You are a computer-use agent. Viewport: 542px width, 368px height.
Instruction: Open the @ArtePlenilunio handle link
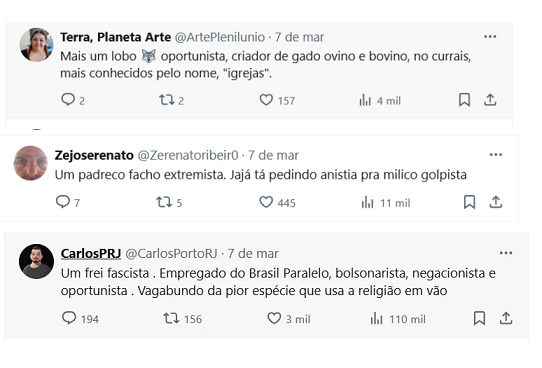pyautogui.click(x=220, y=37)
